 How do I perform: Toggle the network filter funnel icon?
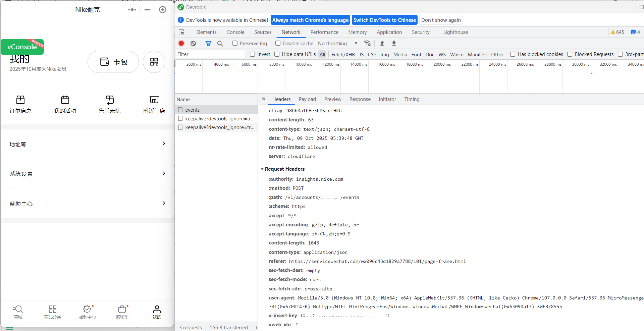tap(208, 44)
